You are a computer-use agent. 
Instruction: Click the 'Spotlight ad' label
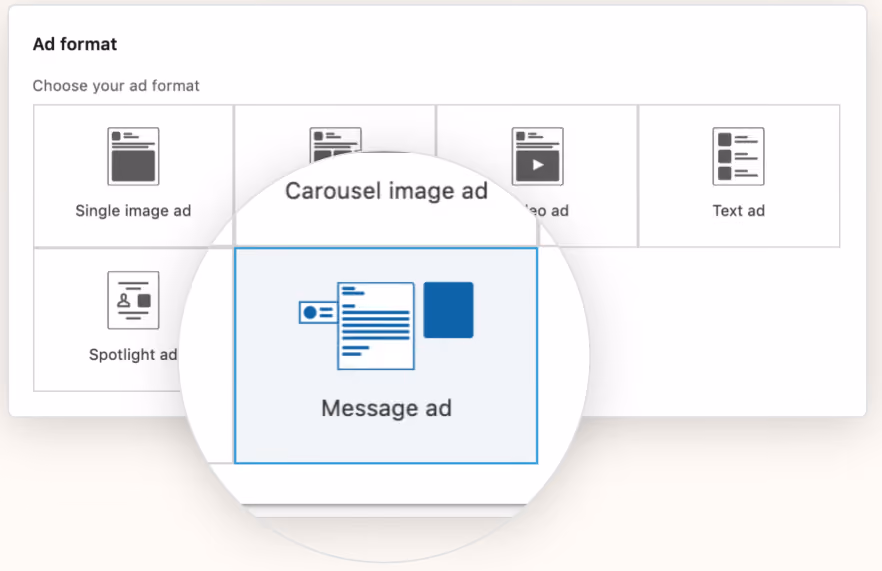click(133, 355)
